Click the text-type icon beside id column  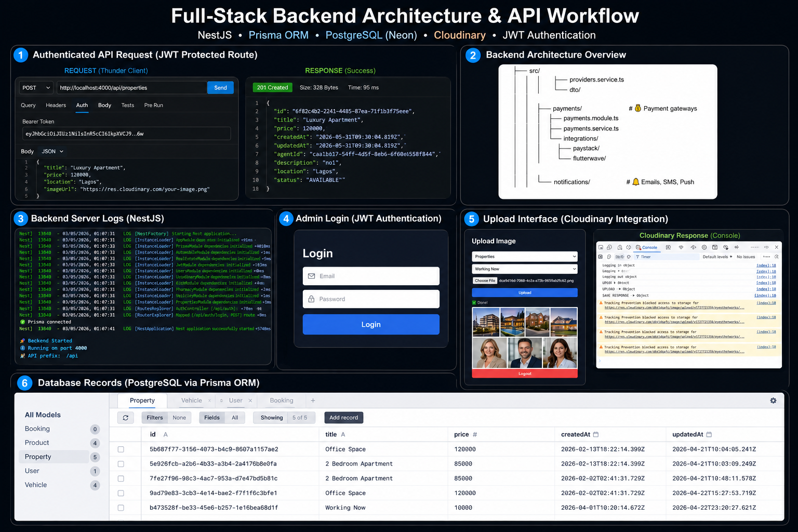166,434
